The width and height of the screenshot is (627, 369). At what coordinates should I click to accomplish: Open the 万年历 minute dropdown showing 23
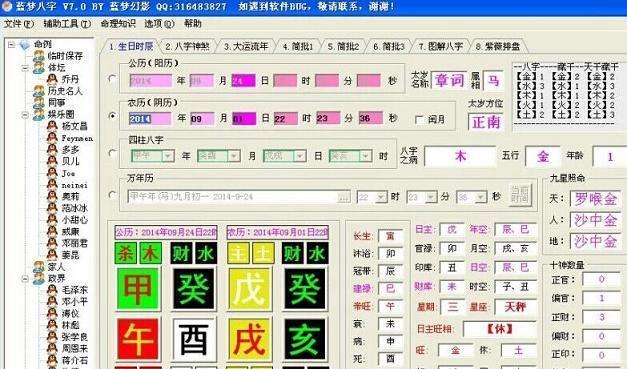[431, 197]
